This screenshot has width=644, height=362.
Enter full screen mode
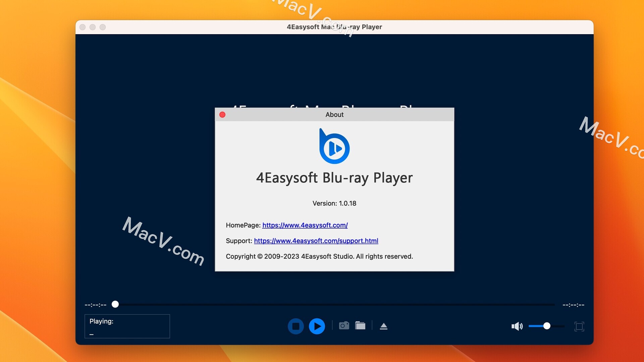579,326
